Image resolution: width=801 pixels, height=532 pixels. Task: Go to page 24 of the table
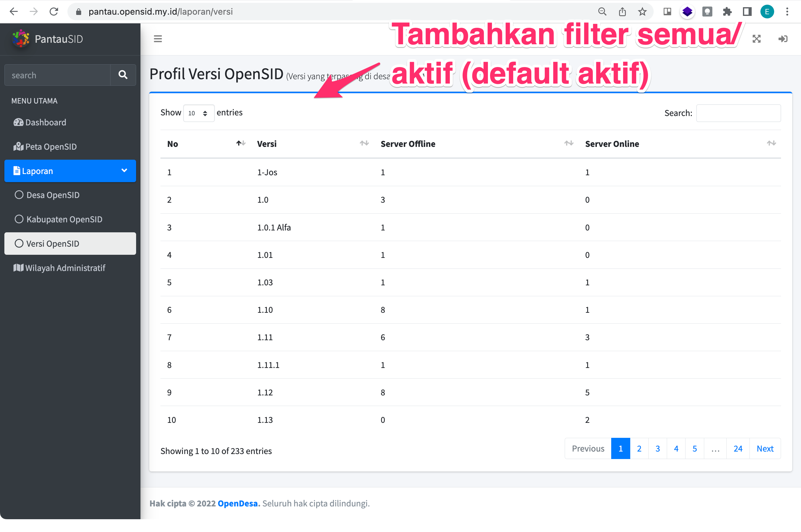pos(738,448)
